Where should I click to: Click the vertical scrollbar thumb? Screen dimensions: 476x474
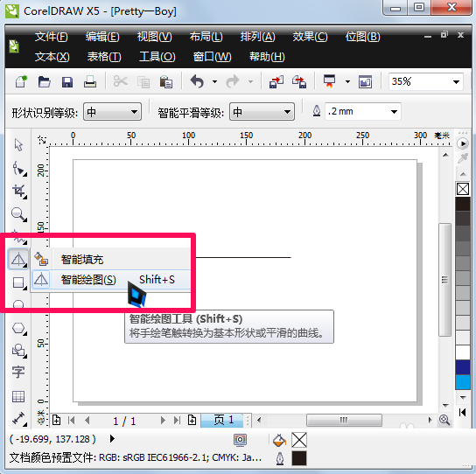coord(444,280)
